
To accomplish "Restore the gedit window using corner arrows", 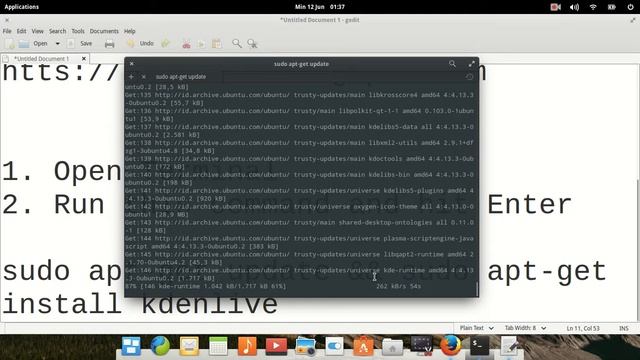I will pos(633,20).
